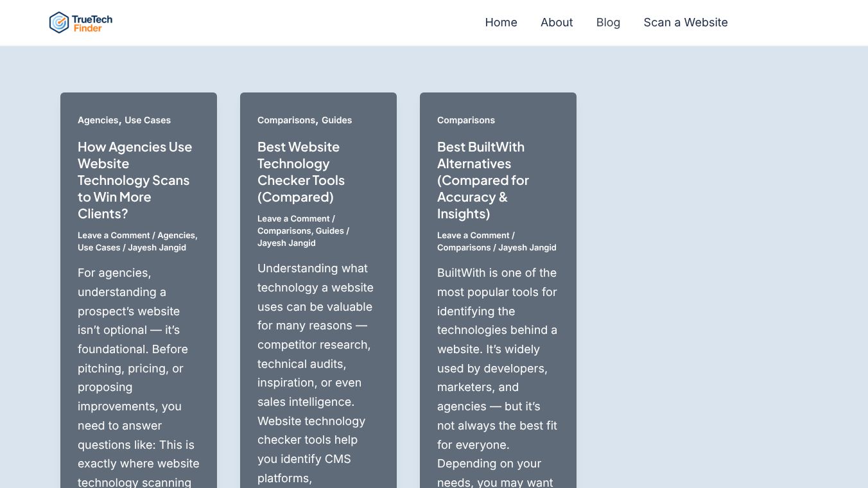Image resolution: width=868 pixels, height=488 pixels.
Task: Click excerpt text 'BuiltWith is one of the'
Action: tap(497, 273)
